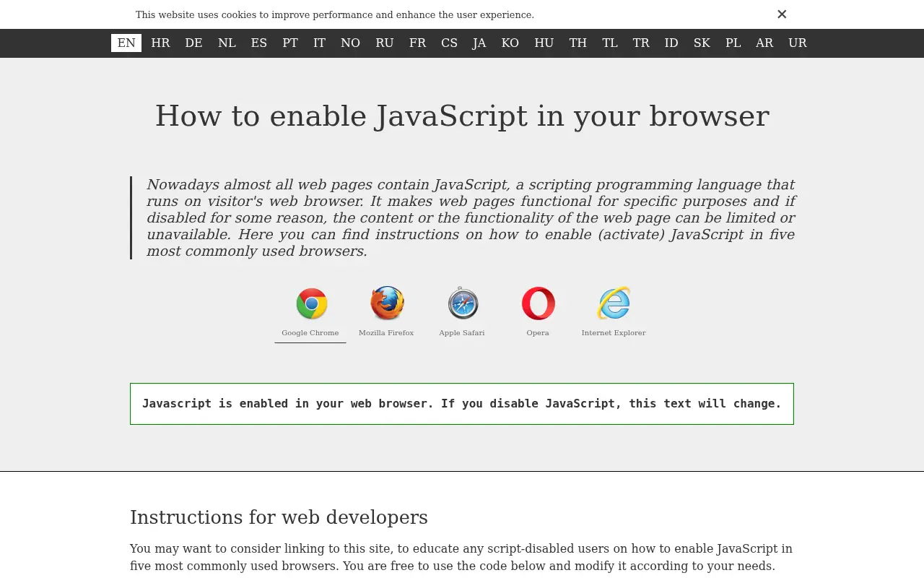The width and height of the screenshot is (924, 578).
Task: Switch language to TL
Action: (x=610, y=43)
